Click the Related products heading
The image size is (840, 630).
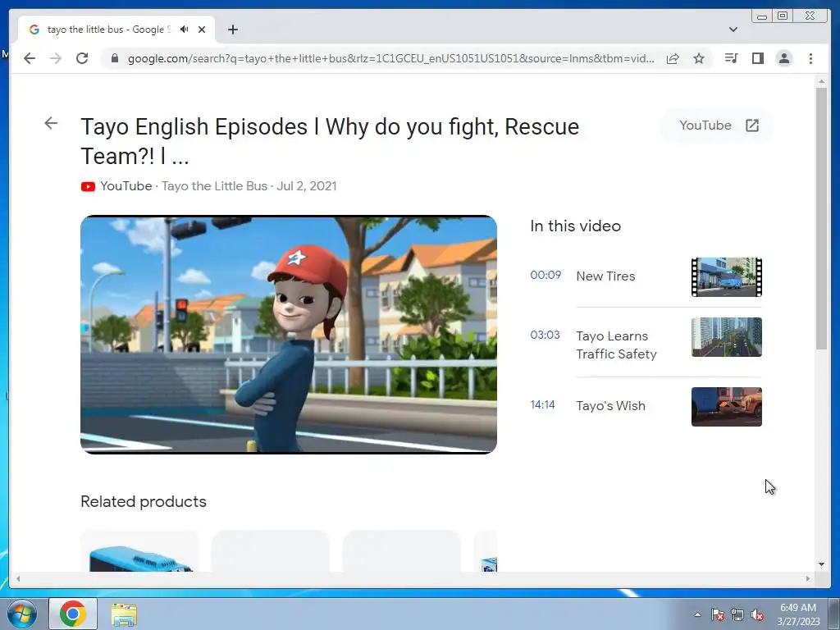click(144, 501)
